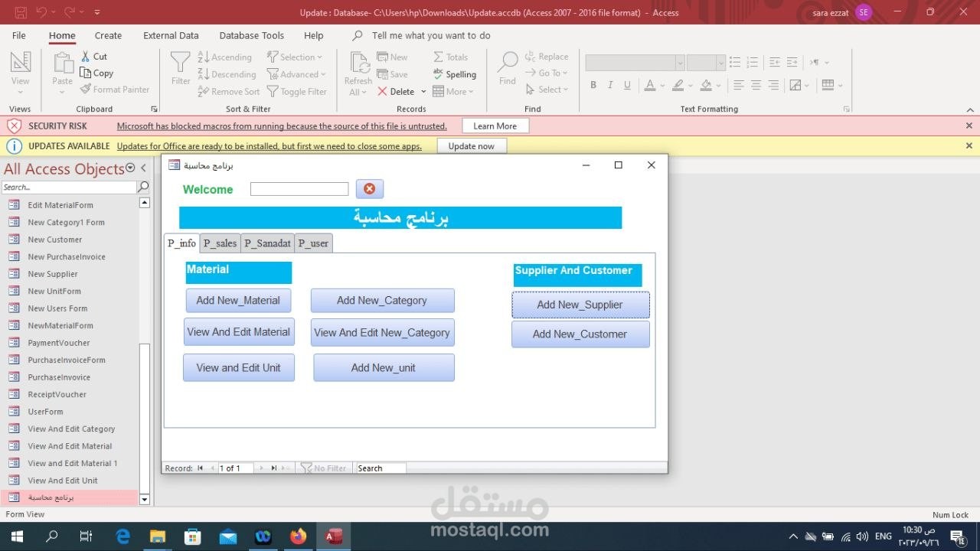Screen dimensions: 980x551
Task: Open the File menu
Action: [x=19, y=35]
